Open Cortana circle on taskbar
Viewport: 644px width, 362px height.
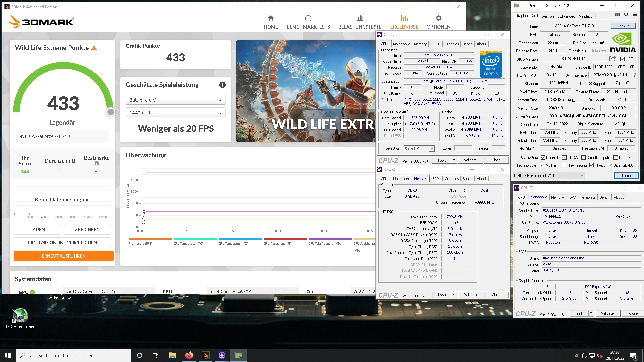140,355
